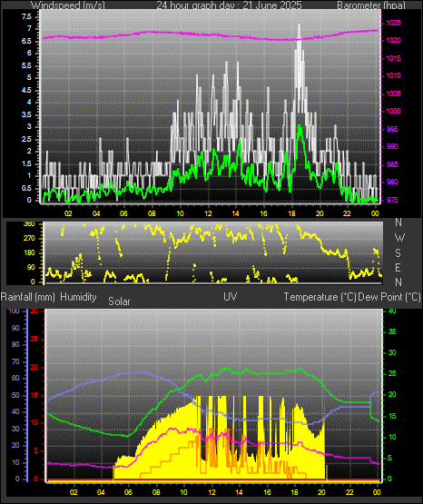Click the 100 value on blue humidity axis

point(15,311)
